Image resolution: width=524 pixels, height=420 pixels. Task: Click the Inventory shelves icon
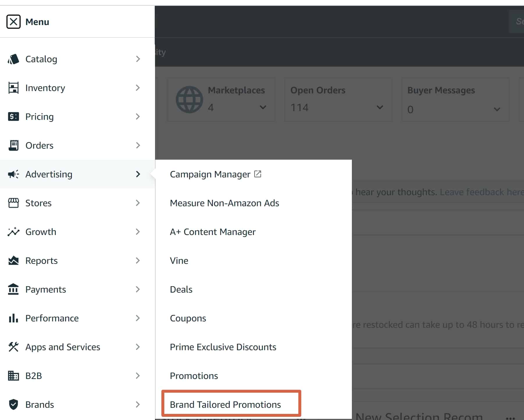[x=13, y=88]
